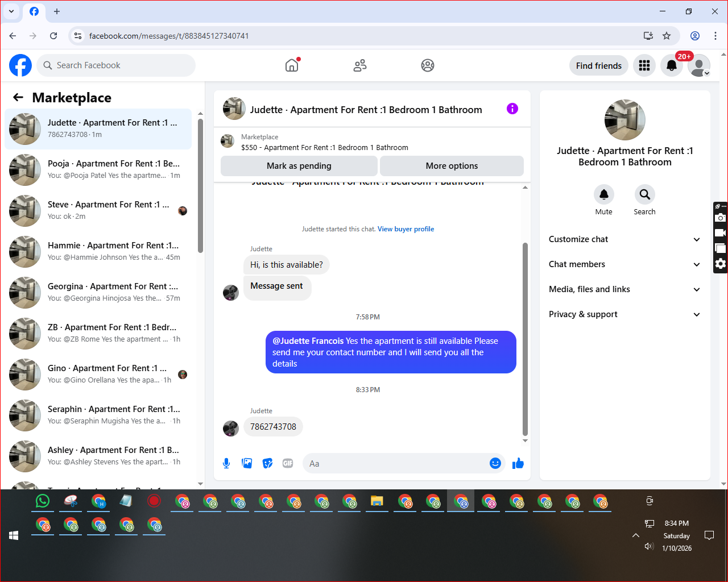This screenshot has height=582, width=728.
Task: Open Windows notification center icon
Action: pos(709,535)
